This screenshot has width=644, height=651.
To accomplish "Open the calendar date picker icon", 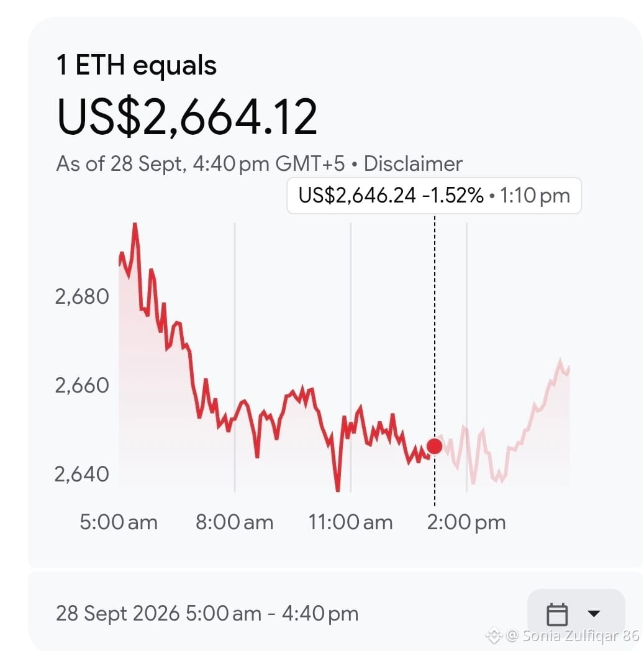I will pos(557,614).
